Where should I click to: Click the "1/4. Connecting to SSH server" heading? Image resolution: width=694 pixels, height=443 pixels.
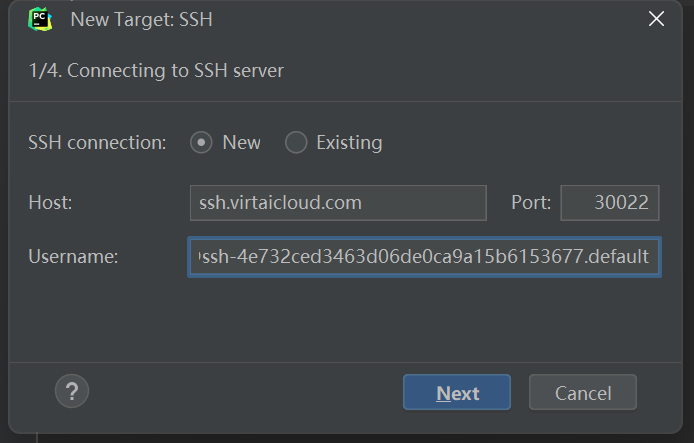[x=156, y=71]
